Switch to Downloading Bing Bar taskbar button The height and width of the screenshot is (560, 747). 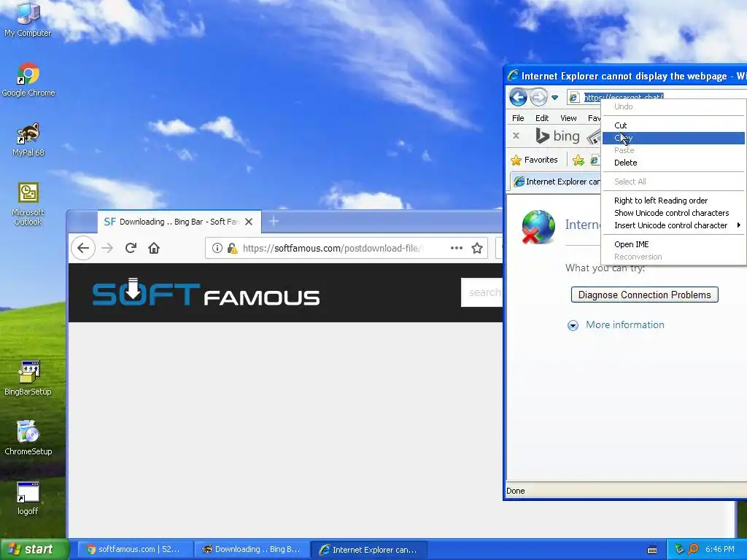click(x=252, y=550)
